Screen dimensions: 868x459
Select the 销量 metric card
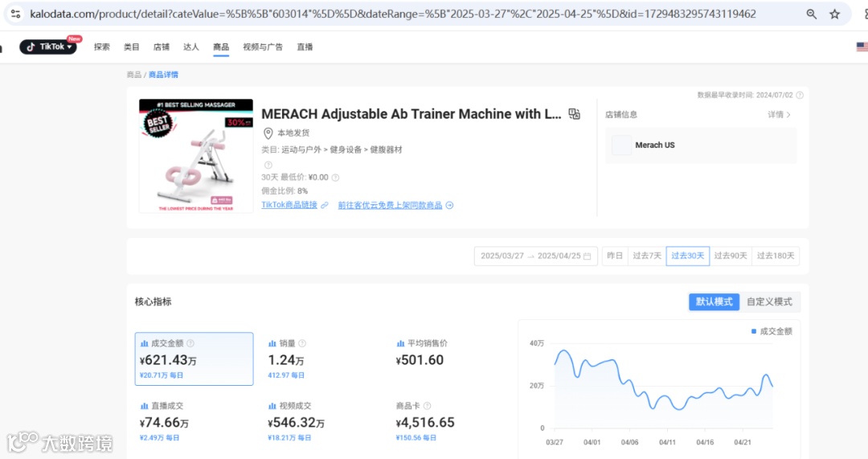[x=322, y=359]
